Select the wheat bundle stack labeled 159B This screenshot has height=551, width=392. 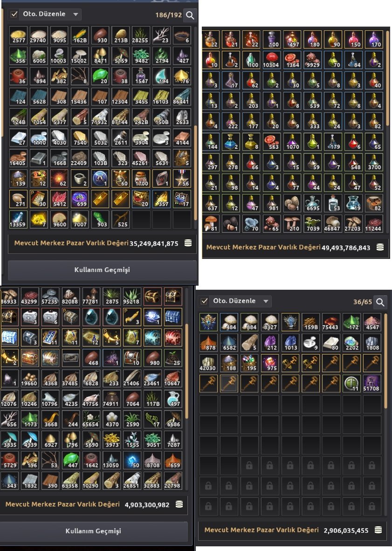point(310,322)
